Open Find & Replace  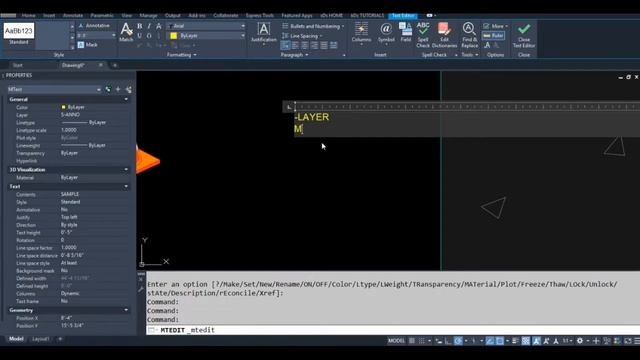(469, 35)
